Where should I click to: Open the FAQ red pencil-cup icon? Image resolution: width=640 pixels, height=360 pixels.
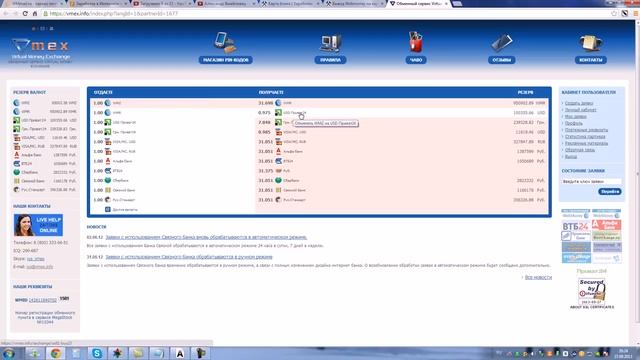(416, 42)
